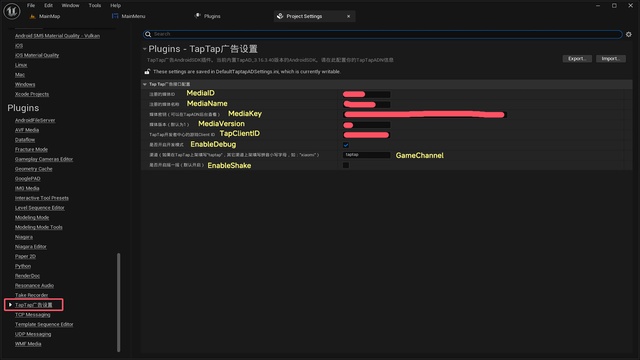Open Xcode Projects settings

pyautogui.click(x=32, y=94)
